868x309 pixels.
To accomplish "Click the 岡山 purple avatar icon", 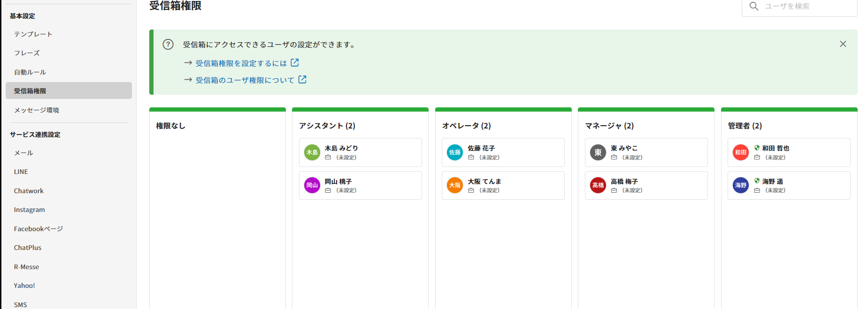I will click(312, 185).
